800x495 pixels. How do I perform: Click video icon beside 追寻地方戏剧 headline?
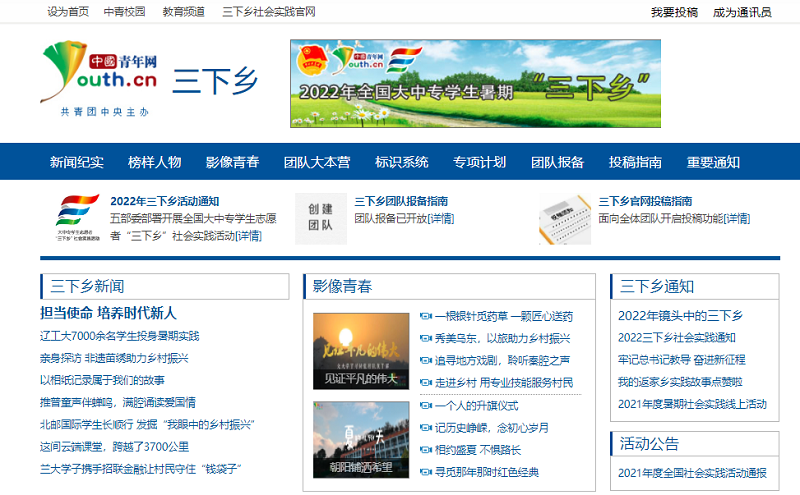425,360
